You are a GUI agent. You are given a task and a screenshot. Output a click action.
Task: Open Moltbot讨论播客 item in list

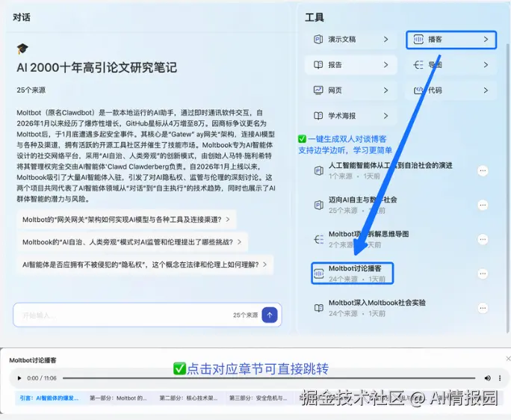click(x=353, y=274)
